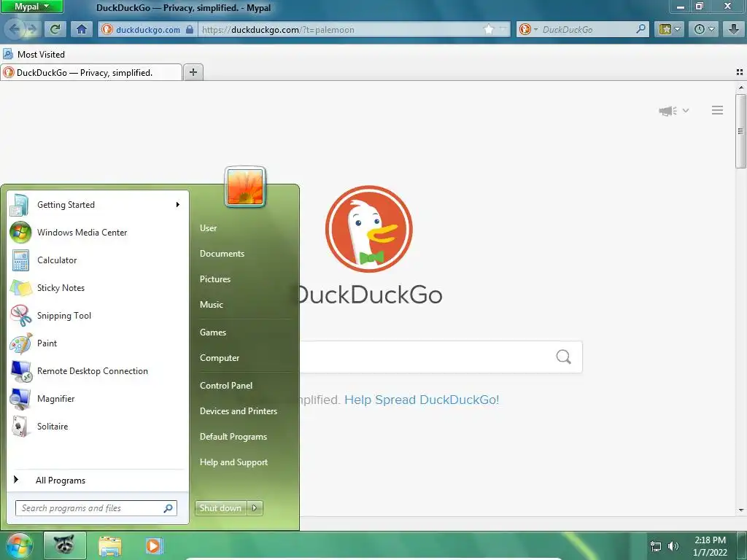Open Getting Started from Start menu

(x=97, y=205)
